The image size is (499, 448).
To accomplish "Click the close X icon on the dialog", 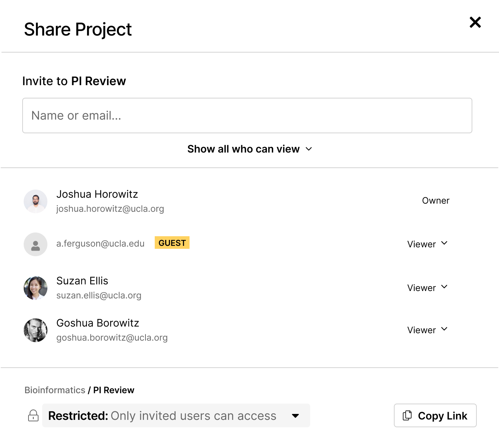I will point(475,23).
